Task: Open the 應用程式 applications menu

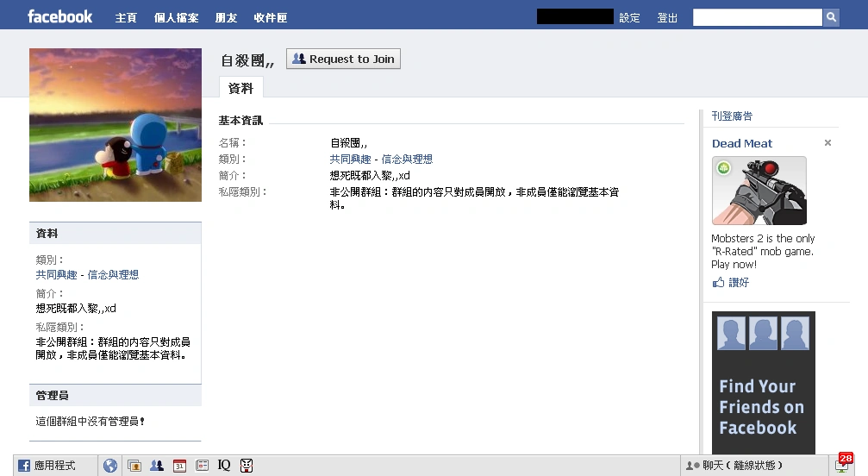Action: click(55, 466)
